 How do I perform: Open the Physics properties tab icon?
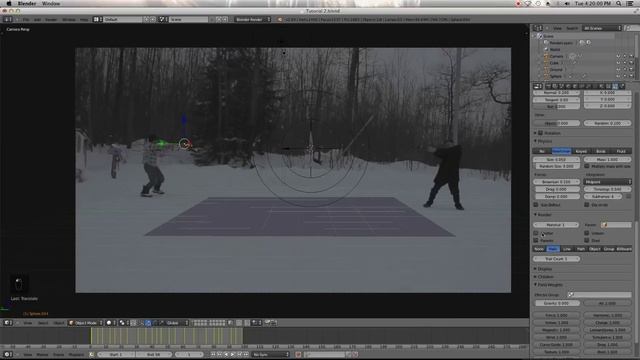pos(622,86)
